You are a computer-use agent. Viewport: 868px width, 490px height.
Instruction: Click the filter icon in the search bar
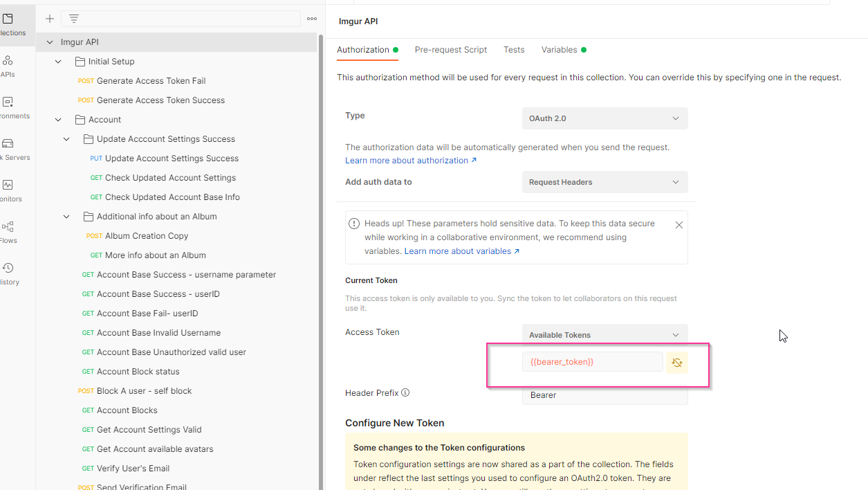pos(74,19)
